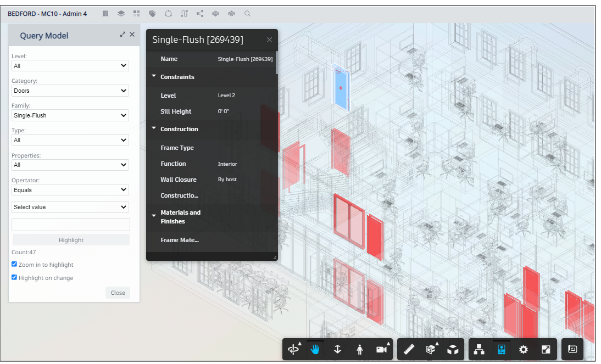Switch to First Person navigation mode
This screenshot has width=601, height=364.
[359, 349]
